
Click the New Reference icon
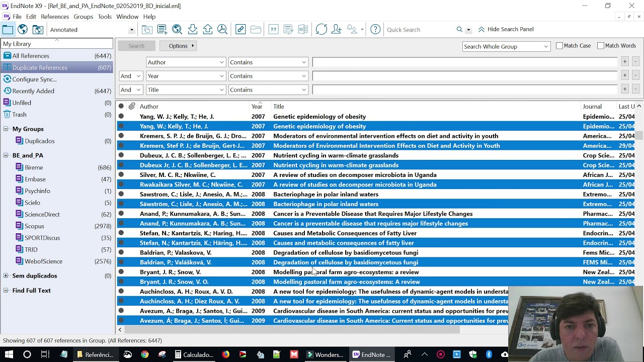tap(162, 30)
